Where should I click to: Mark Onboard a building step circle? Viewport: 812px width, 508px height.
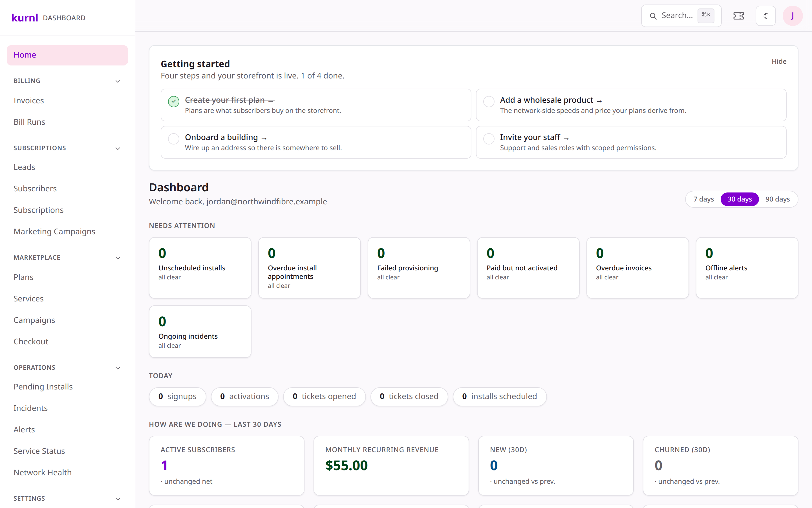(173, 138)
